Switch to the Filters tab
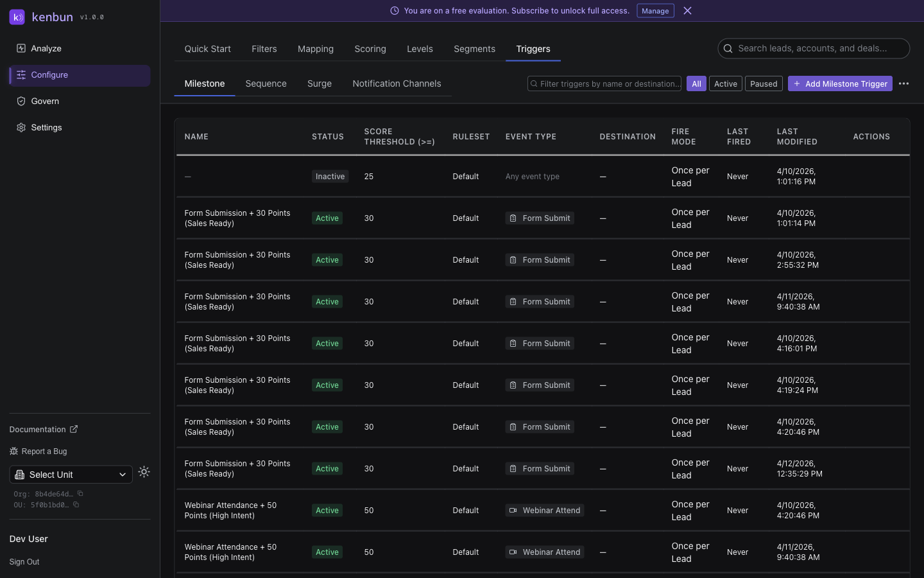 [264, 49]
